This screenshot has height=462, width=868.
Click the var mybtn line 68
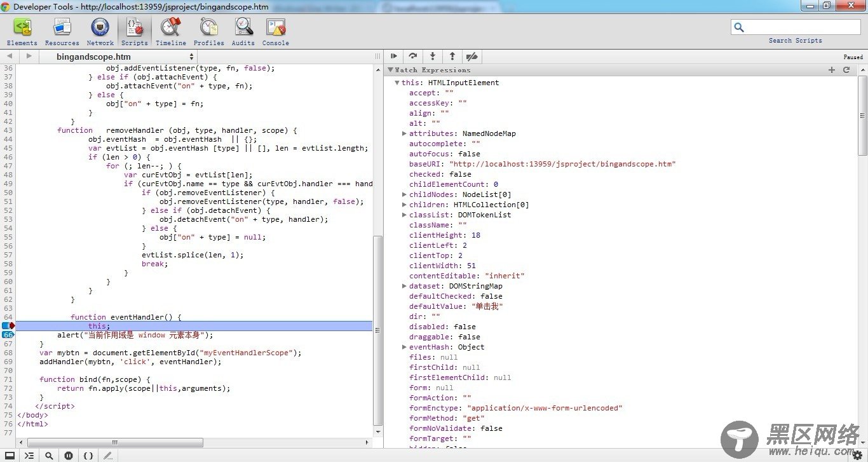170,353
